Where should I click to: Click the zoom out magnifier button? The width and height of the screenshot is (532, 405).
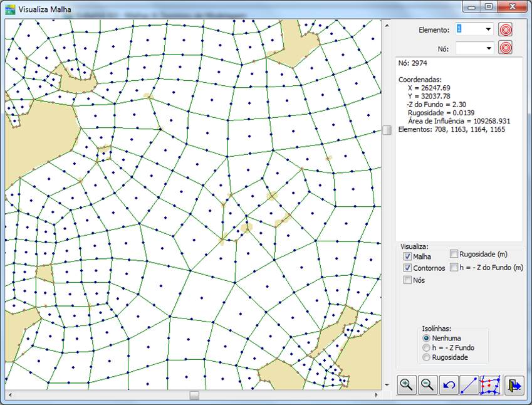[427, 386]
